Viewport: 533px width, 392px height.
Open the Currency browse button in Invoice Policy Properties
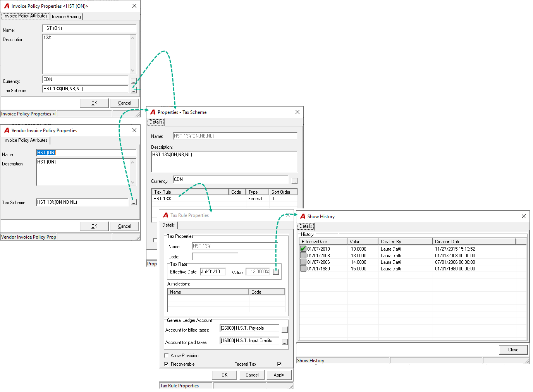pos(133,81)
